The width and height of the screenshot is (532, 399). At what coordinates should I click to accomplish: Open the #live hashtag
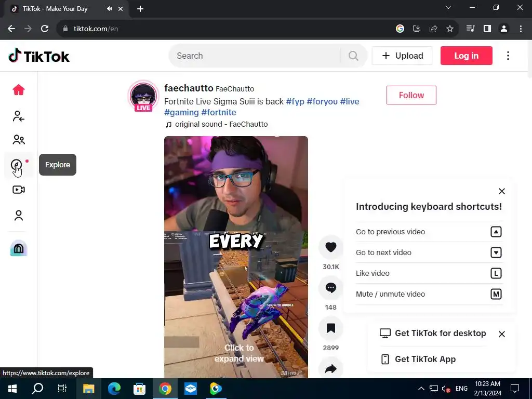[x=350, y=101]
